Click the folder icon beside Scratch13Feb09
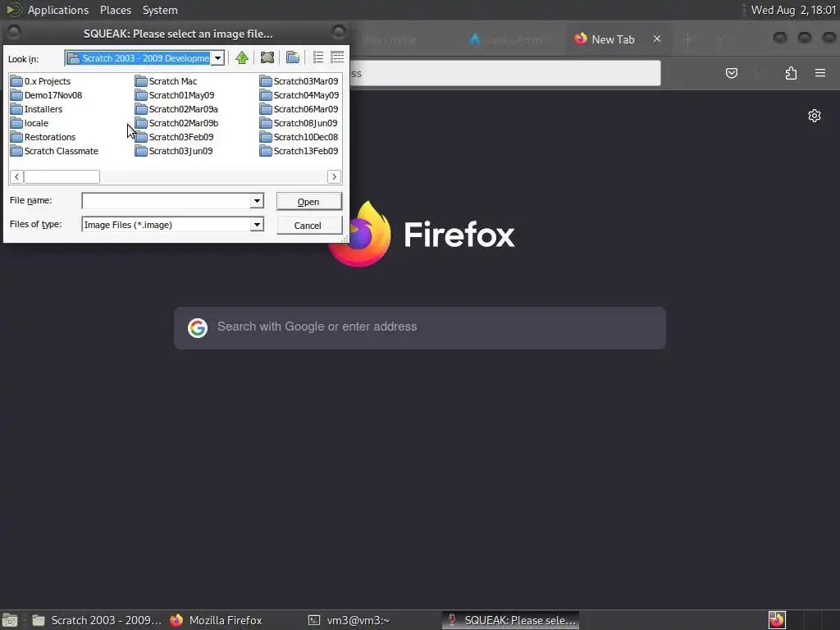 click(266, 151)
